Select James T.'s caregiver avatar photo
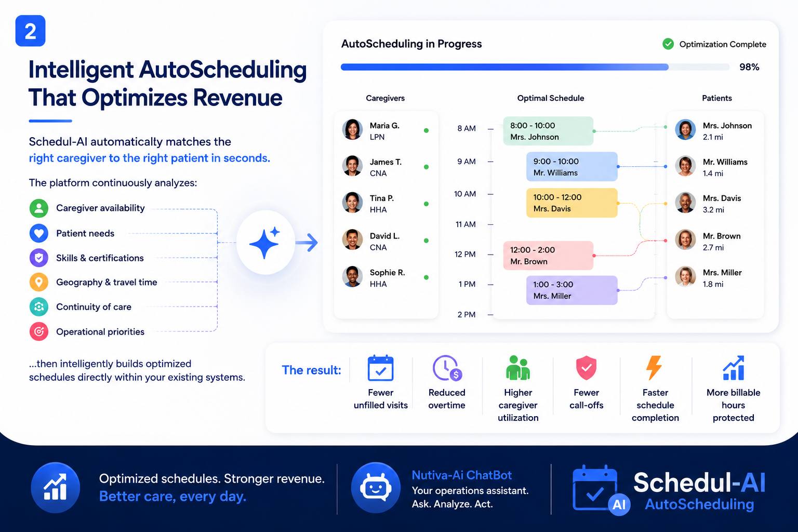Image resolution: width=798 pixels, height=532 pixels. point(353,166)
